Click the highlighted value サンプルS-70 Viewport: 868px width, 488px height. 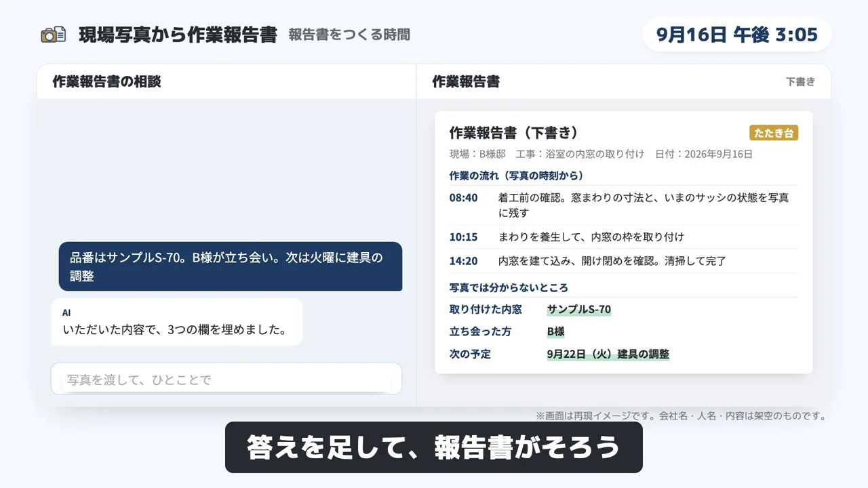click(x=579, y=310)
